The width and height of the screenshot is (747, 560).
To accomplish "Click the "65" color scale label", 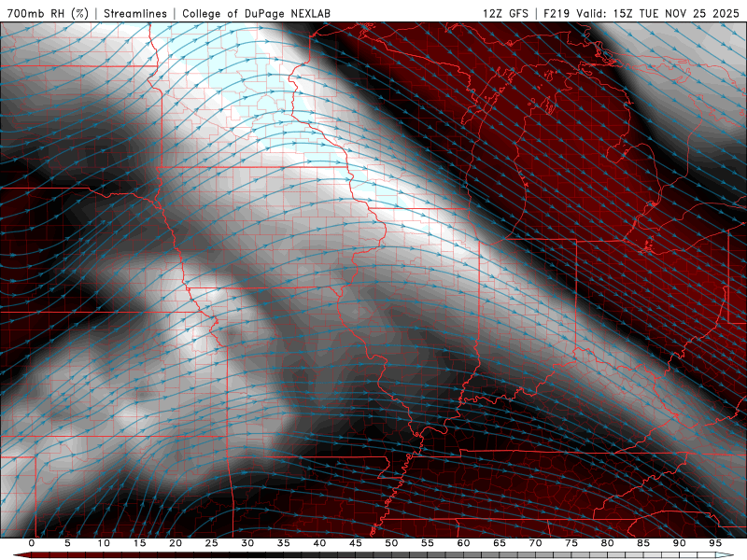I will [500, 543].
